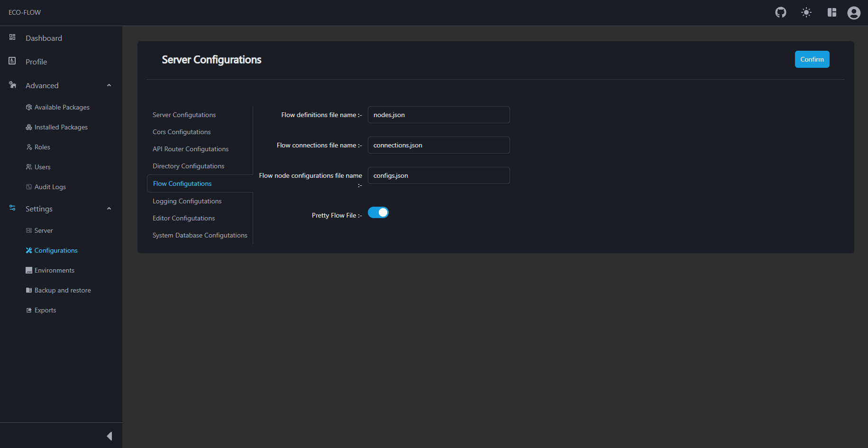This screenshot has width=868, height=448.
Task: Click the Advanced menu label
Action: [x=42, y=85]
